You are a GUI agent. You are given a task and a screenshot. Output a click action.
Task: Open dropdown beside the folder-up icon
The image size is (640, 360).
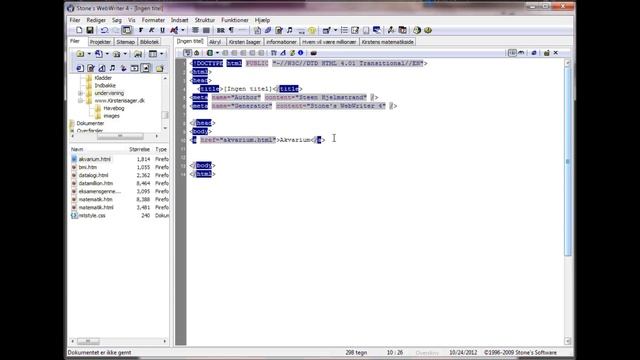pyautogui.click(x=89, y=54)
